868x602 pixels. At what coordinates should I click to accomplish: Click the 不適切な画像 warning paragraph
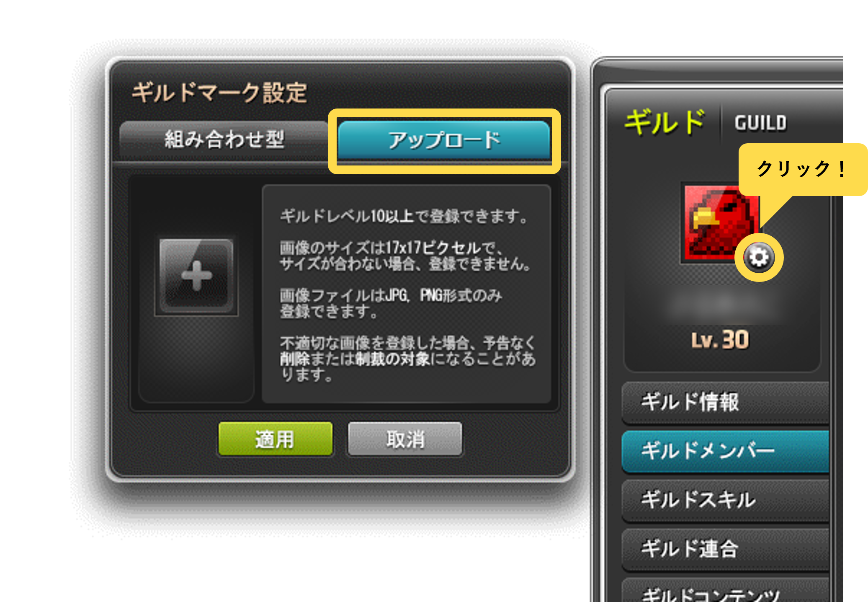(408, 359)
